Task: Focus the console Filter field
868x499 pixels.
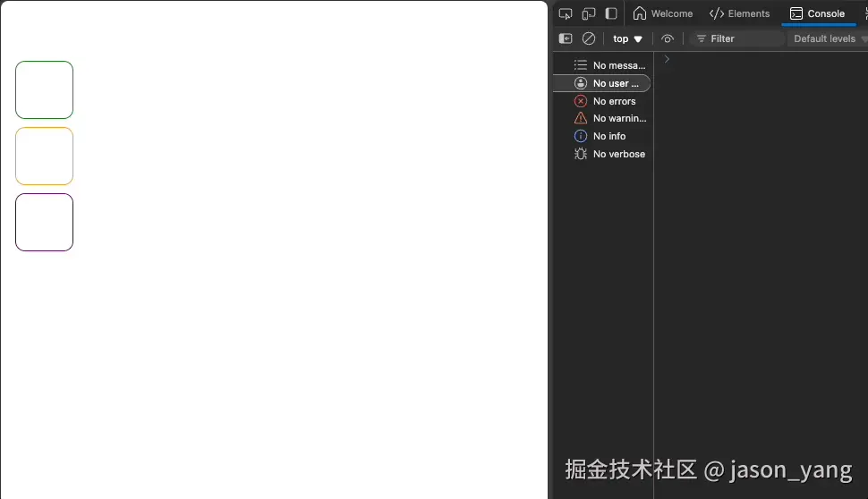Action: click(x=738, y=38)
